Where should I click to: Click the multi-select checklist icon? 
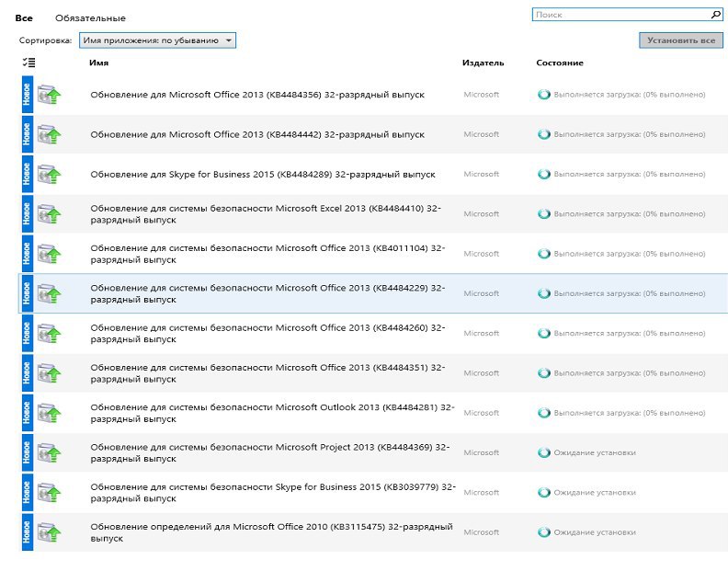pyautogui.click(x=28, y=63)
